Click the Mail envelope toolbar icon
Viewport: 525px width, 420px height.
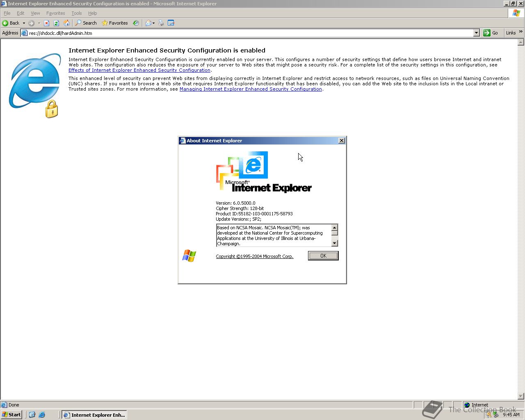(148, 23)
